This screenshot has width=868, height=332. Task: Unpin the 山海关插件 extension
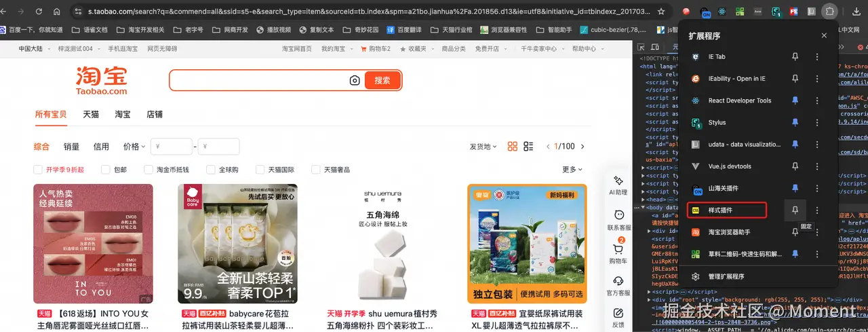[795, 188]
